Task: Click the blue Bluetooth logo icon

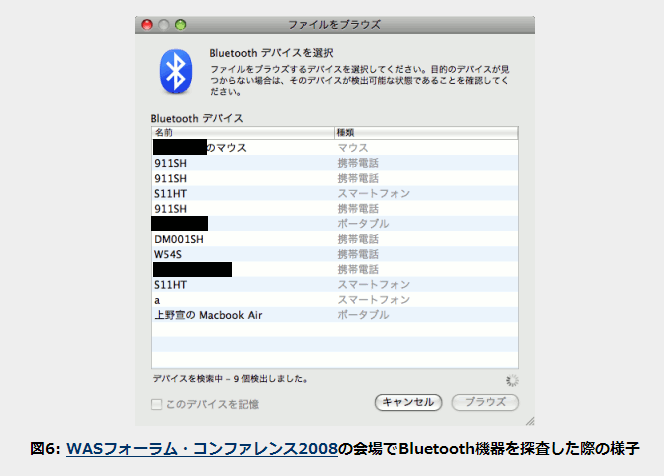Action: click(x=176, y=71)
